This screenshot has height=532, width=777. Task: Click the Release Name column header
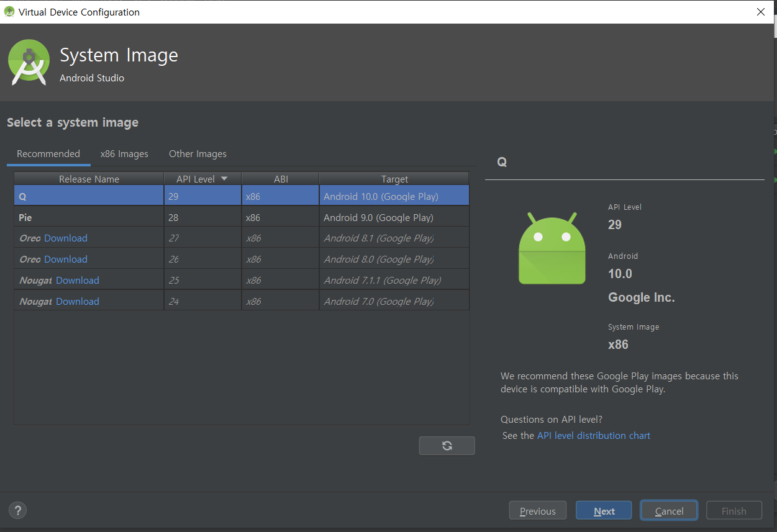pos(89,179)
